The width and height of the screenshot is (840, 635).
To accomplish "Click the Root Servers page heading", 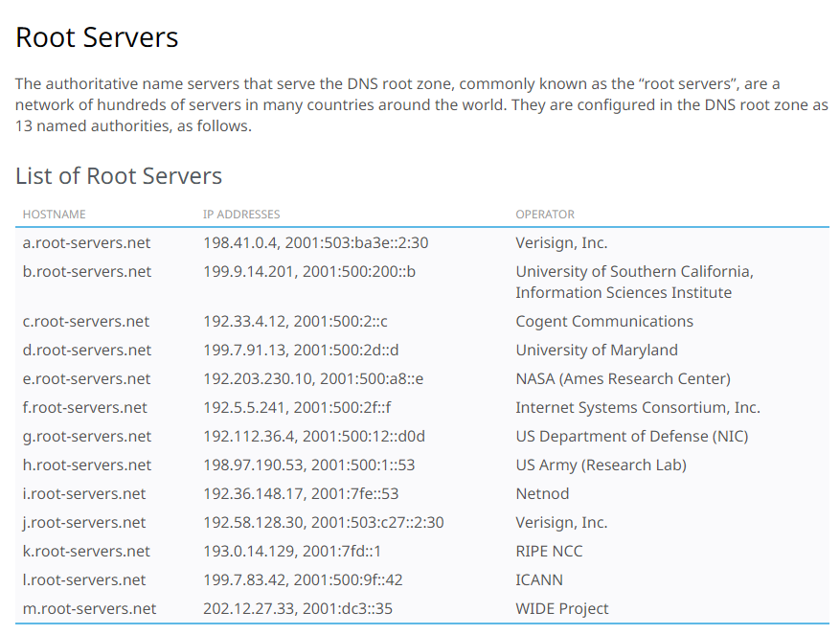I will [97, 37].
